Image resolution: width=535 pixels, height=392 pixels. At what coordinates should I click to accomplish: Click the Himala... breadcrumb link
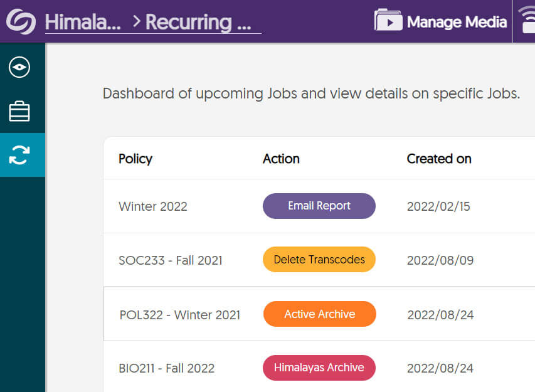click(x=83, y=22)
